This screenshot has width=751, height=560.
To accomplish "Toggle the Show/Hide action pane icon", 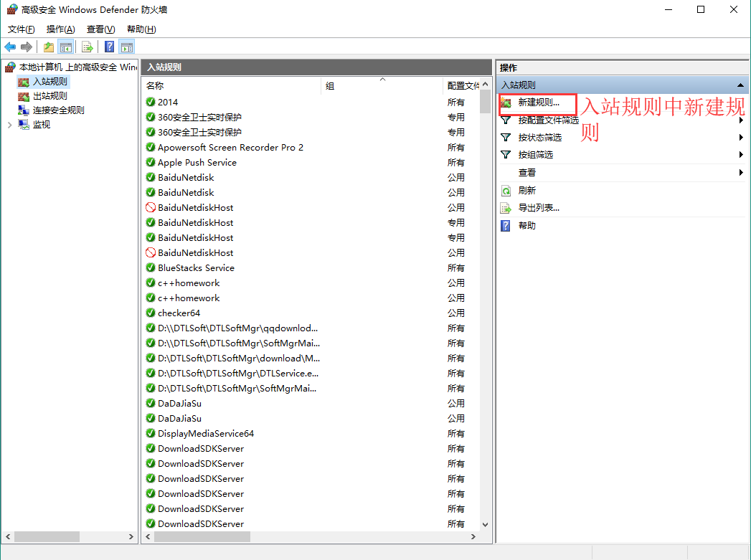I will (x=127, y=47).
